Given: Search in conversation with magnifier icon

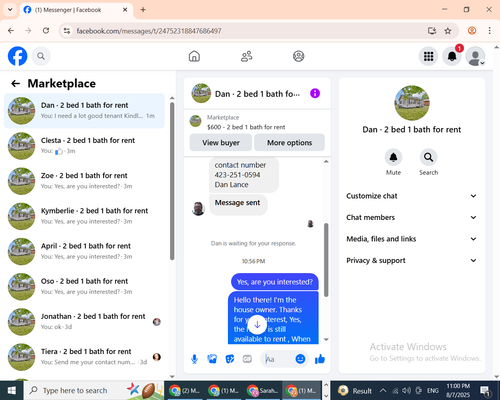Looking at the screenshot, I should [x=428, y=157].
